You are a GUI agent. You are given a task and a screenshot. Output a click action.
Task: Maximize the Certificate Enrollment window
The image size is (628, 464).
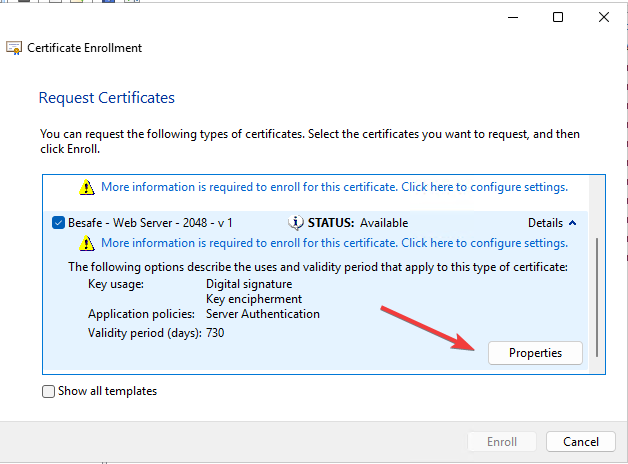558,17
